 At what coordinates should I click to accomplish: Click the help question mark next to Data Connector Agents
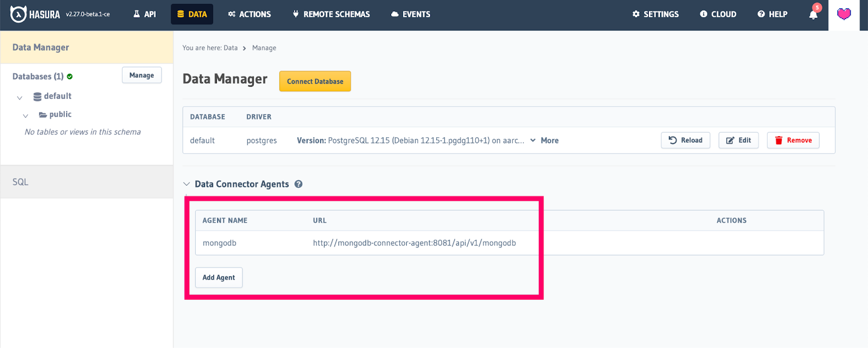[298, 184]
